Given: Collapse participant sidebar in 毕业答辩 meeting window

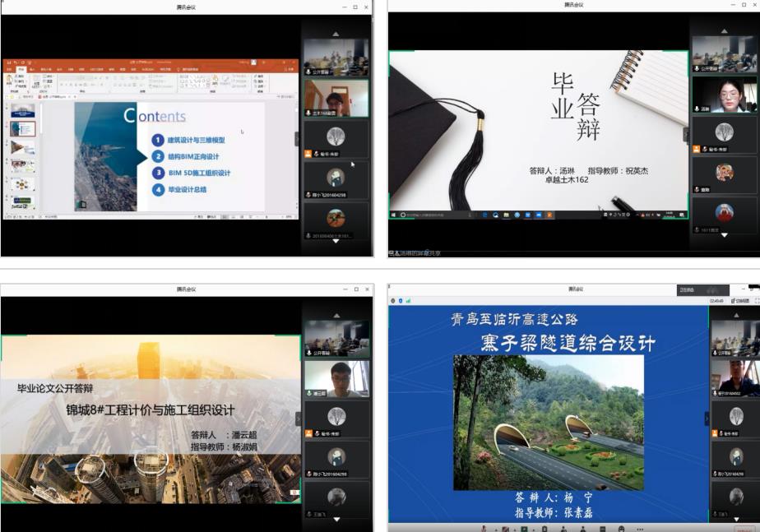Looking at the screenshot, I should coord(685,133).
